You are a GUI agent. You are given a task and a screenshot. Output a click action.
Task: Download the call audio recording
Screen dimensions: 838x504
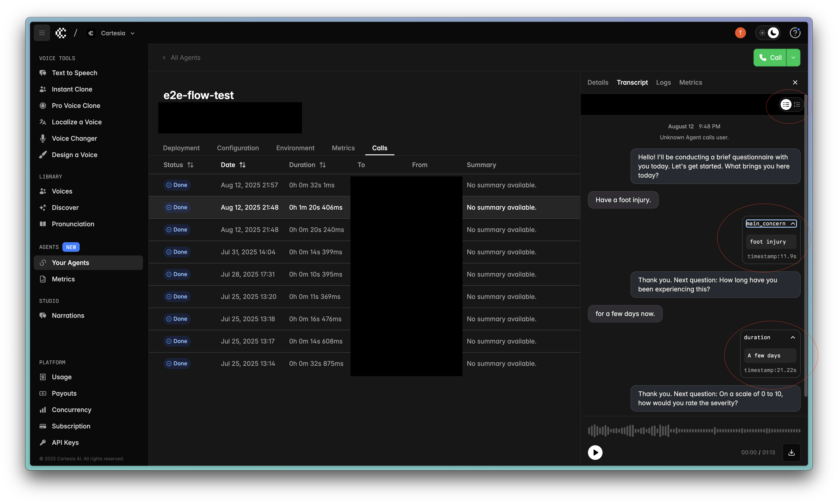click(x=792, y=452)
